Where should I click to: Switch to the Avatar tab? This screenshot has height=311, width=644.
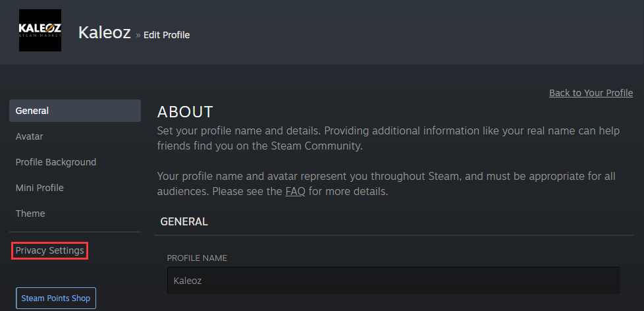coord(30,136)
